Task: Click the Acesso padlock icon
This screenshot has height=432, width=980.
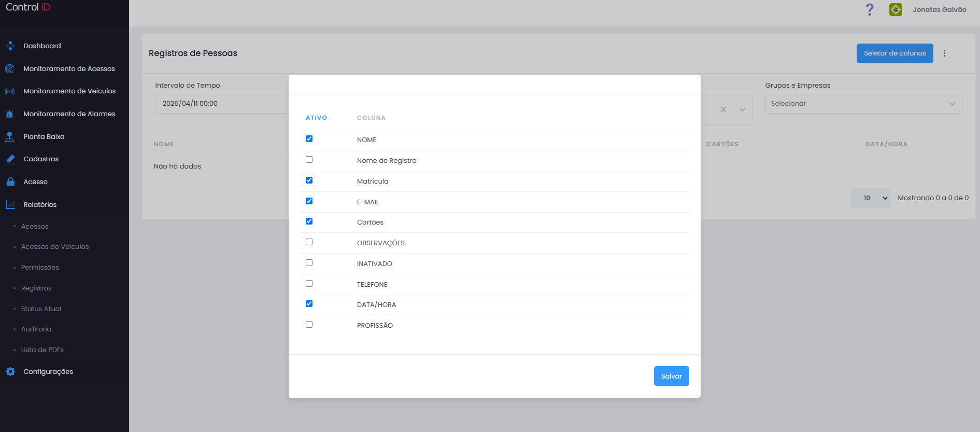Action: point(10,182)
